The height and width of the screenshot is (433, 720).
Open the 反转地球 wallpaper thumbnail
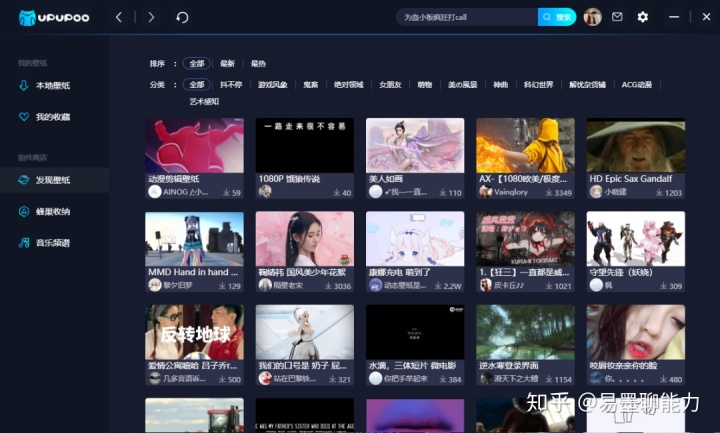[194, 332]
